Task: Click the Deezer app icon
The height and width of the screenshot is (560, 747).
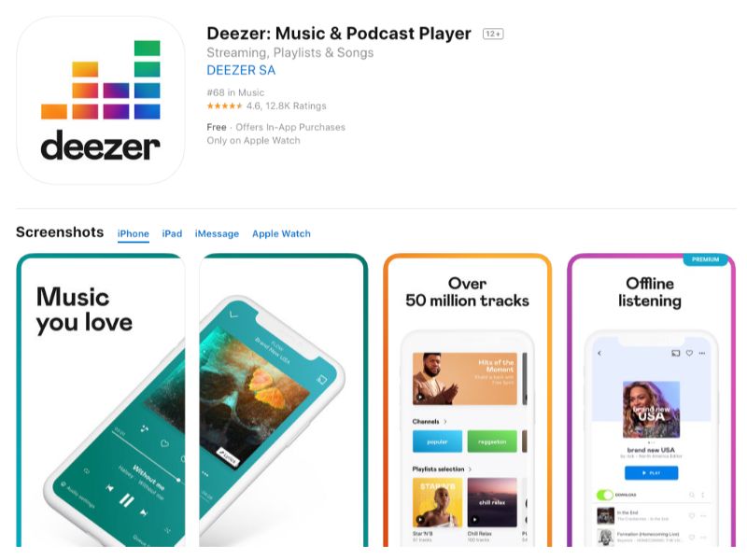Action: click(101, 100)
